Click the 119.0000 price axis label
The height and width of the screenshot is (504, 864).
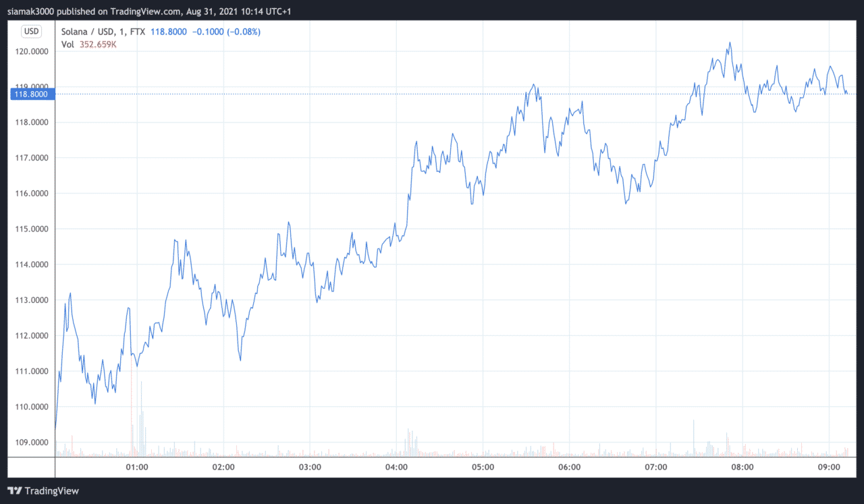[30, 86]
